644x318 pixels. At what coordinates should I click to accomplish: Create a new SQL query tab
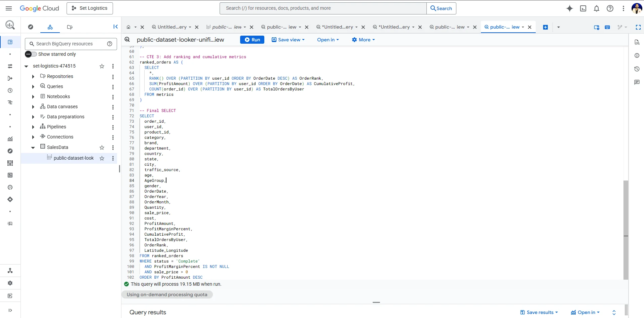click(545, 27)
